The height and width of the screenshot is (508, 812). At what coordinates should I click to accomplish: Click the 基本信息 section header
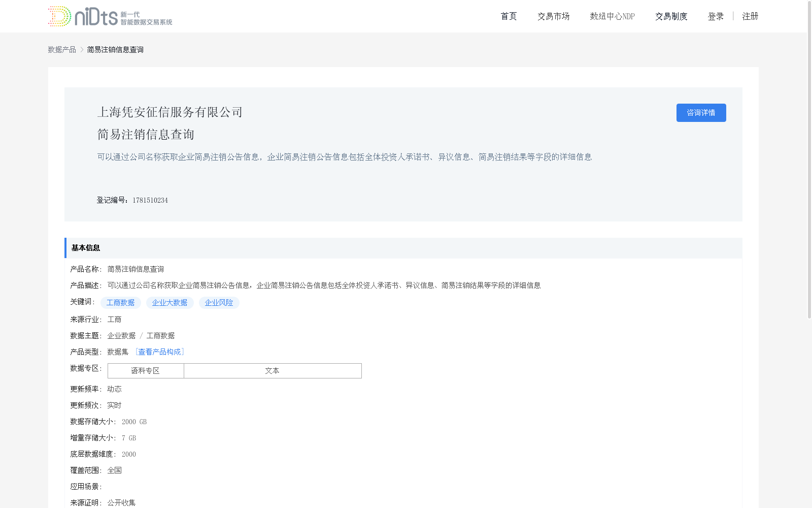403,248
